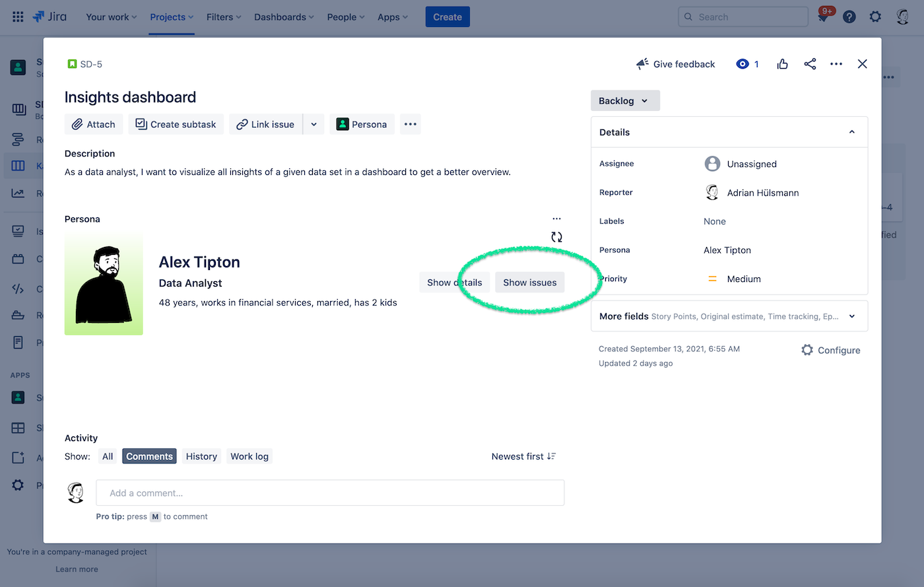Click the Alex Tipton persona name heading
924x587 pixels.
pyautogui.click(x=199, y=262)
